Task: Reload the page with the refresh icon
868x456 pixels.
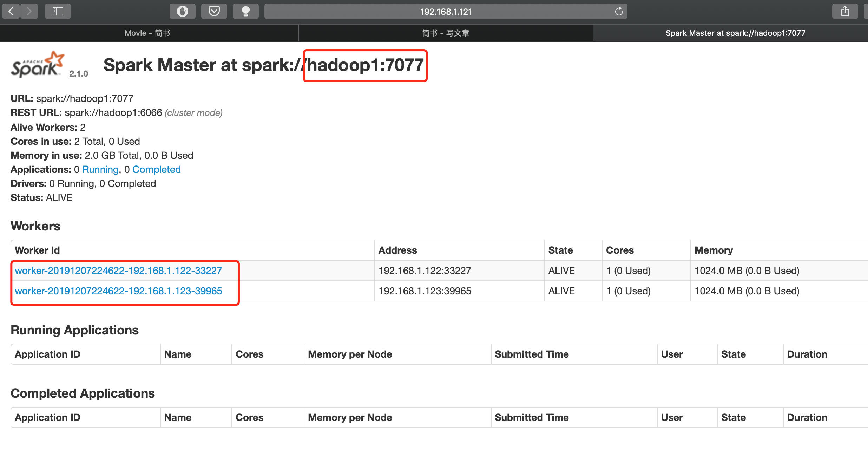Action: tap(619, 11)
